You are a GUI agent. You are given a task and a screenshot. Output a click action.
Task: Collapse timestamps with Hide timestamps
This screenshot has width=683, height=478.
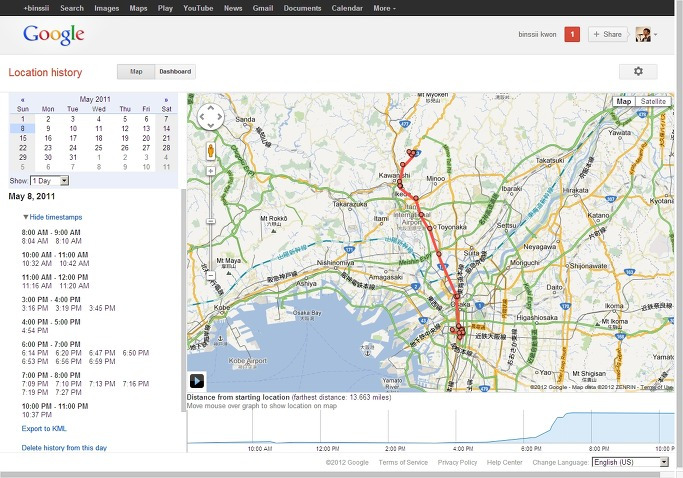tap(53, 217)
